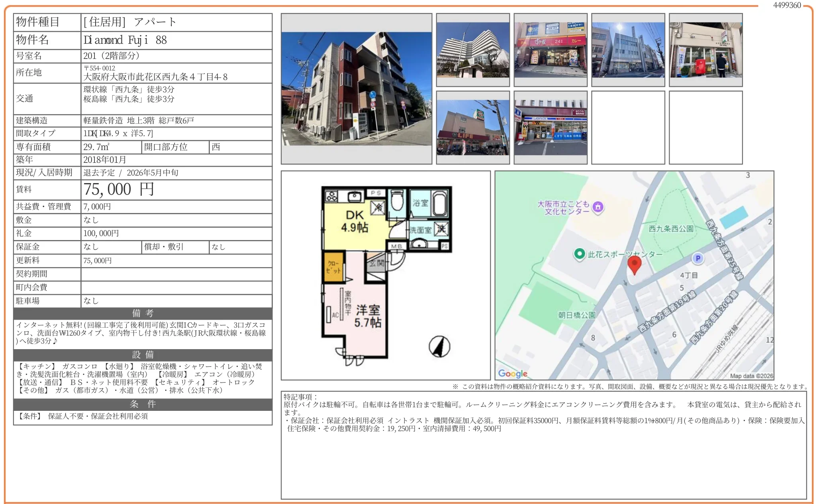
Task: Click the Map data ©2026 attribution
Action: 751,376
